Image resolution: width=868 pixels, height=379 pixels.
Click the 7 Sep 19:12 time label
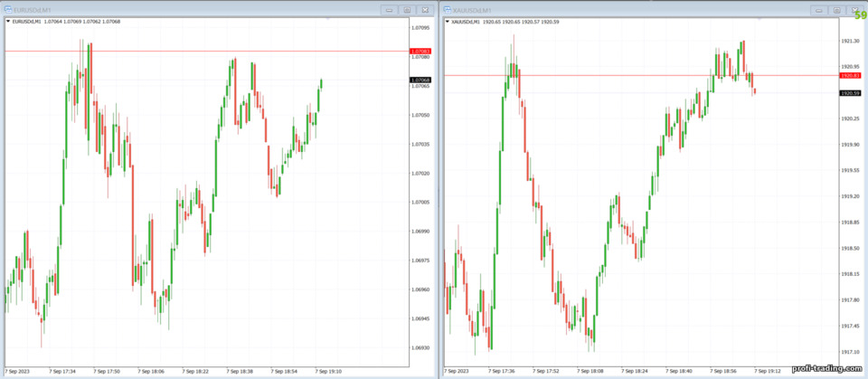[768, 371]
